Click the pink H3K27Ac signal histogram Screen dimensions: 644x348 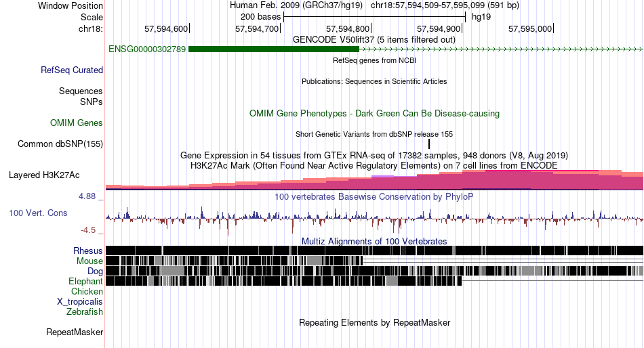(374, 179)
